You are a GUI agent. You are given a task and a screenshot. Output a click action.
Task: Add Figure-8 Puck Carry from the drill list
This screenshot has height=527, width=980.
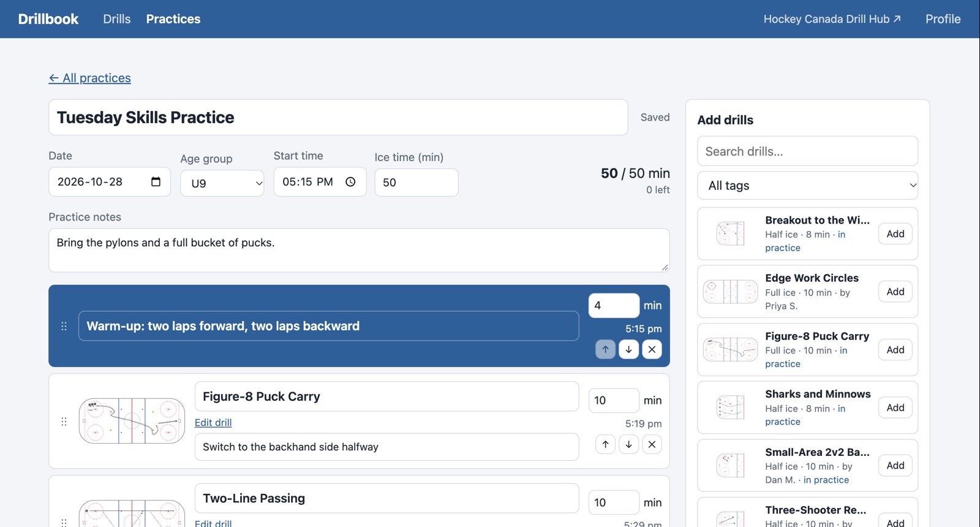pyautogui.click(x=895, y=350)
